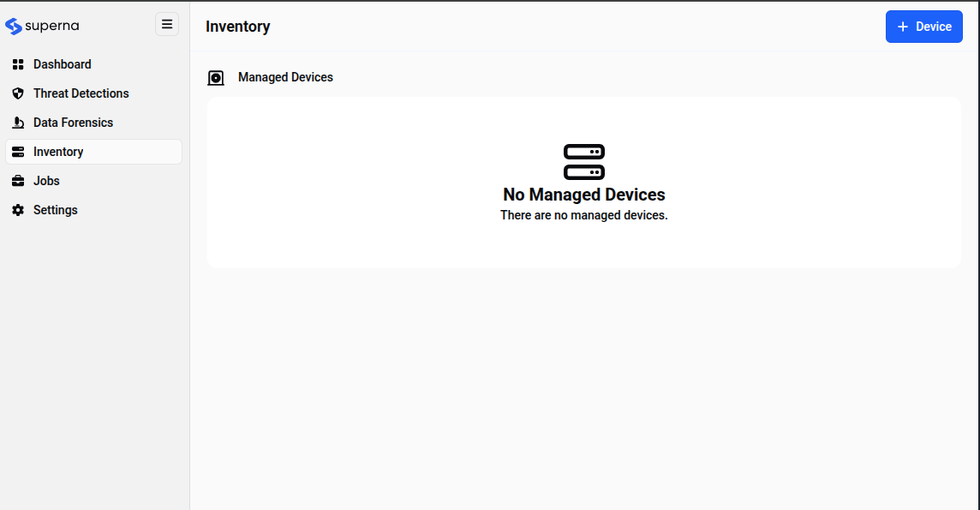
Task: Click the Managed Devices section label
Action: (x=285, y=77)
